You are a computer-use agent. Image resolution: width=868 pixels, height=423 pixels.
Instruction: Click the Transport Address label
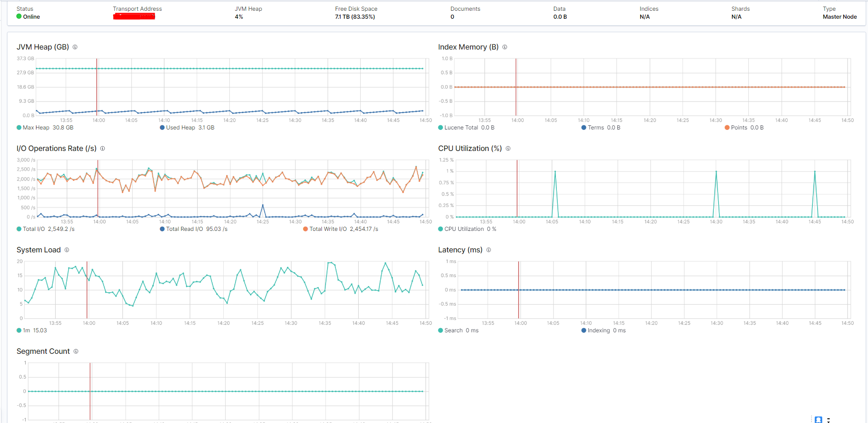[x=137, y=9]
